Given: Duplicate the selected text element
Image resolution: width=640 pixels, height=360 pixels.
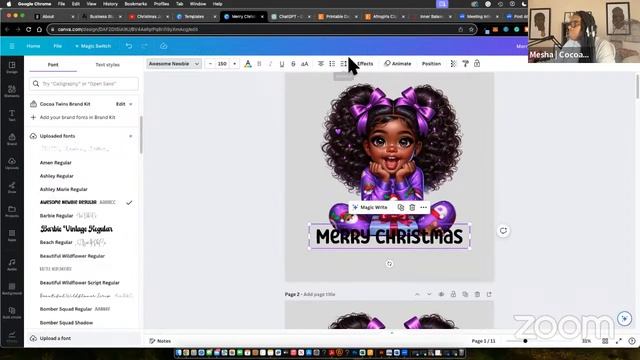Looking at the screenshot, I should 401,207.
